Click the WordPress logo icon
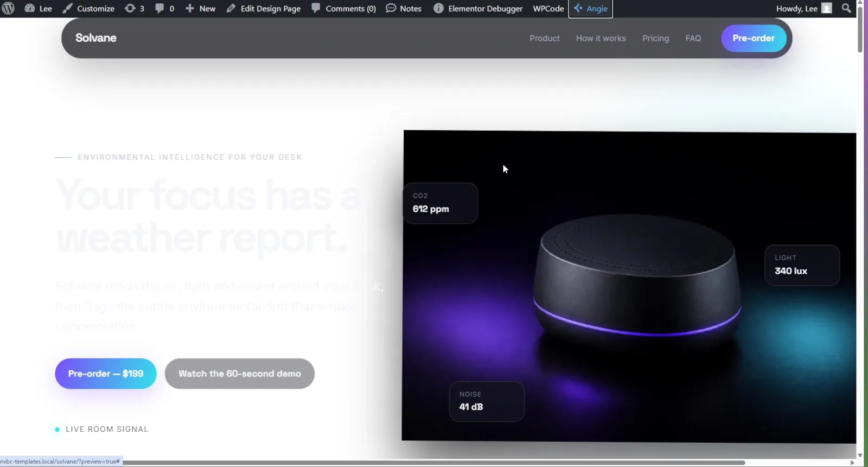This screenshot has width=868, height=467. [x=8, y=8]
